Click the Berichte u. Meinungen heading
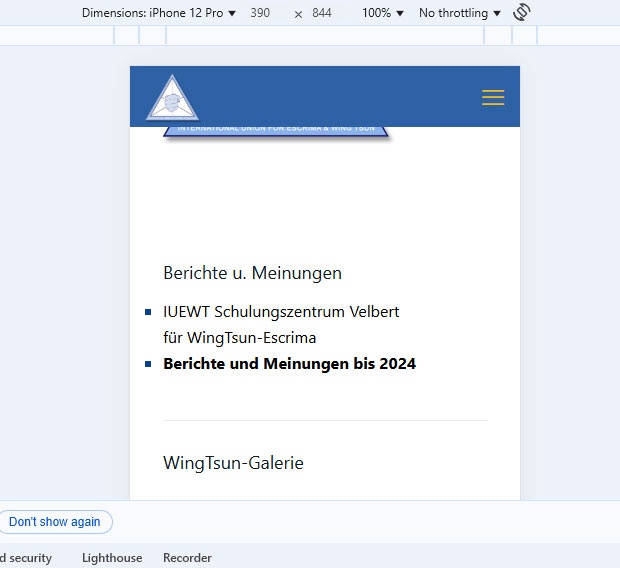The image size is (620, 568). 252,273
